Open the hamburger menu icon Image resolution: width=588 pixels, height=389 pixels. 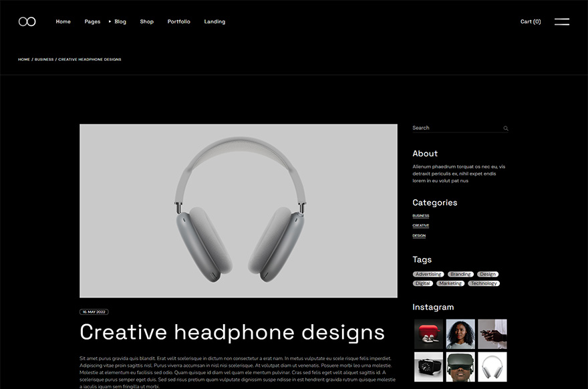(x=561, y=21)
